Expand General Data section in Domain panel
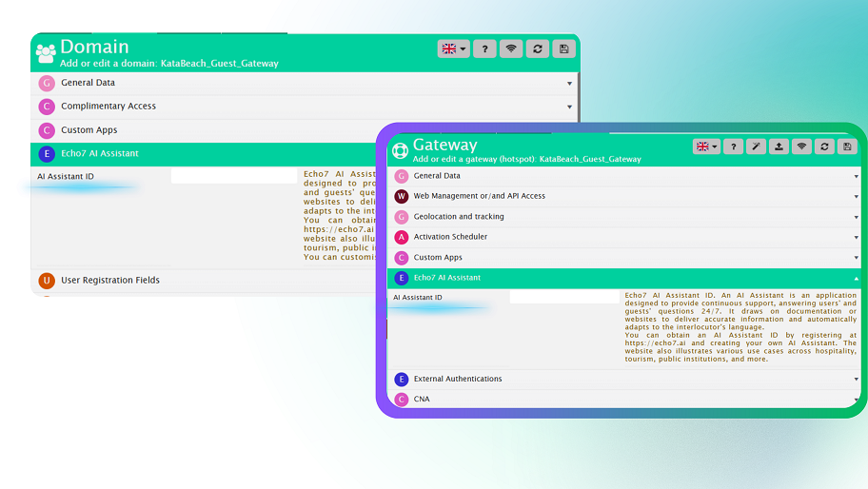 [x=305, y=83]
